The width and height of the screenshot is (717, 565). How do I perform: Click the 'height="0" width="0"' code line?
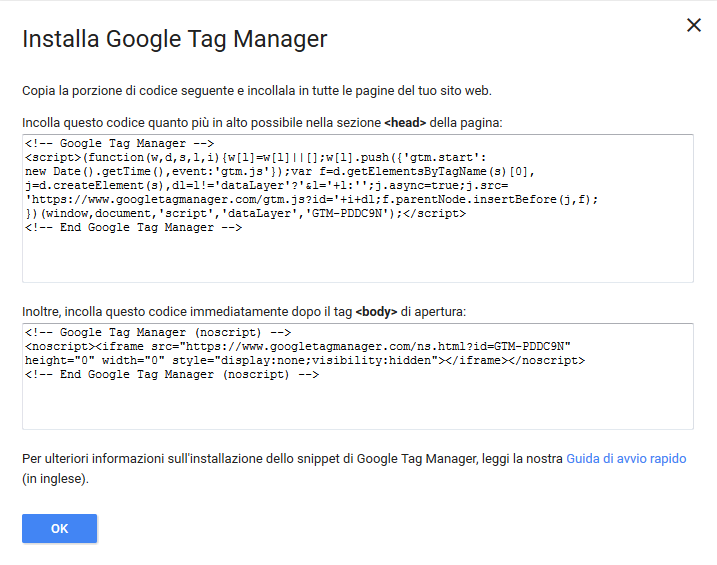[305, 360]
